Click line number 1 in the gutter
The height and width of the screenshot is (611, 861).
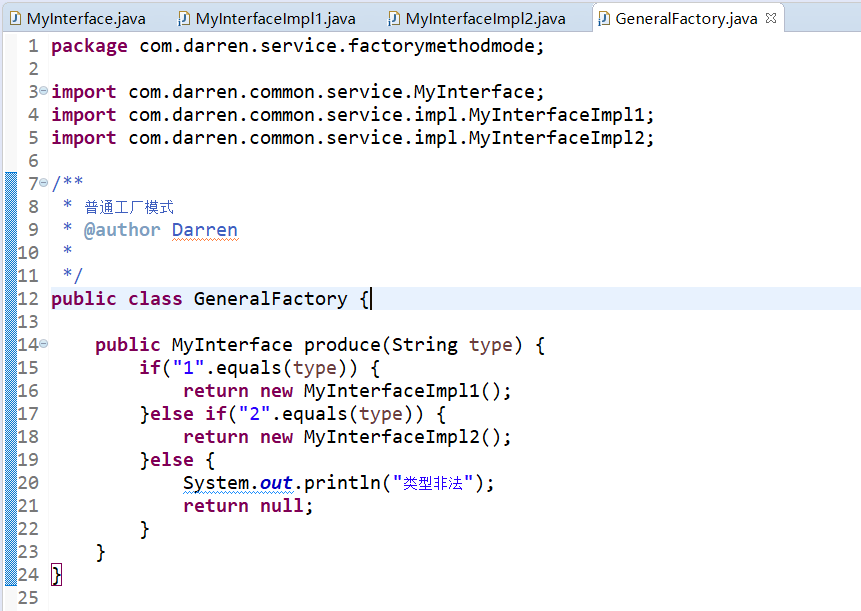click(33, 46)
